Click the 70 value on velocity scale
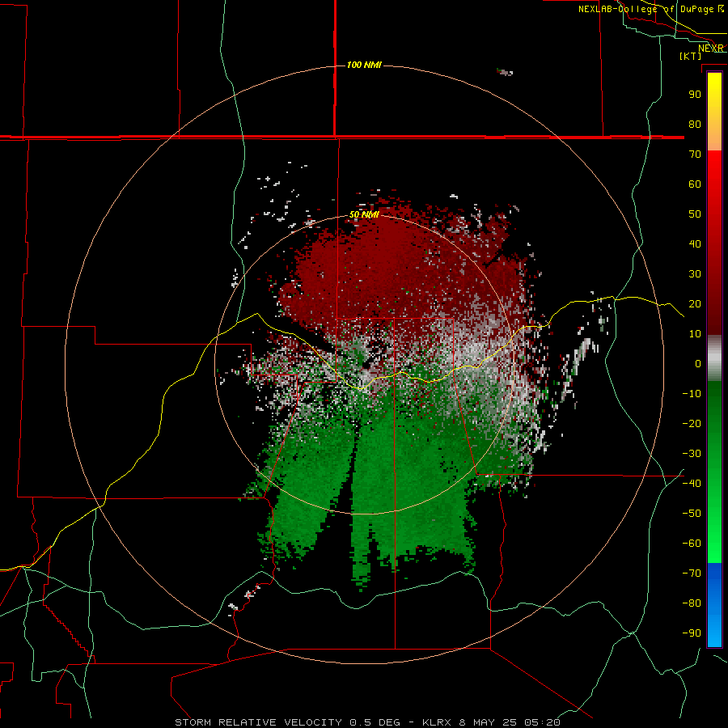 pos(695,154)
